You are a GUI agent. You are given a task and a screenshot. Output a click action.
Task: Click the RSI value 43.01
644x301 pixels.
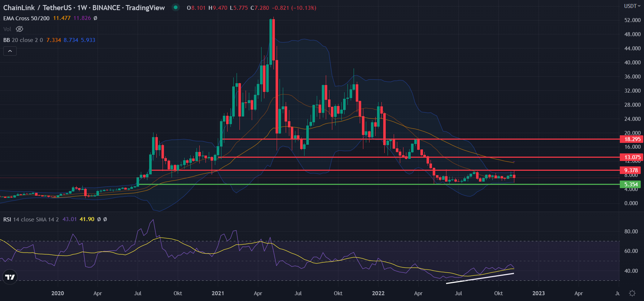pos(70,219)
